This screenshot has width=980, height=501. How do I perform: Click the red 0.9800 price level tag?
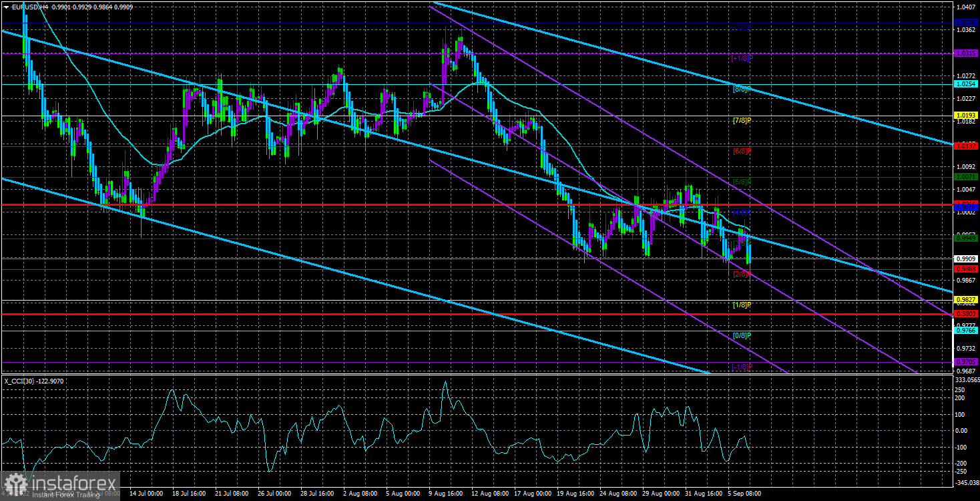click(x=965, y=313)
